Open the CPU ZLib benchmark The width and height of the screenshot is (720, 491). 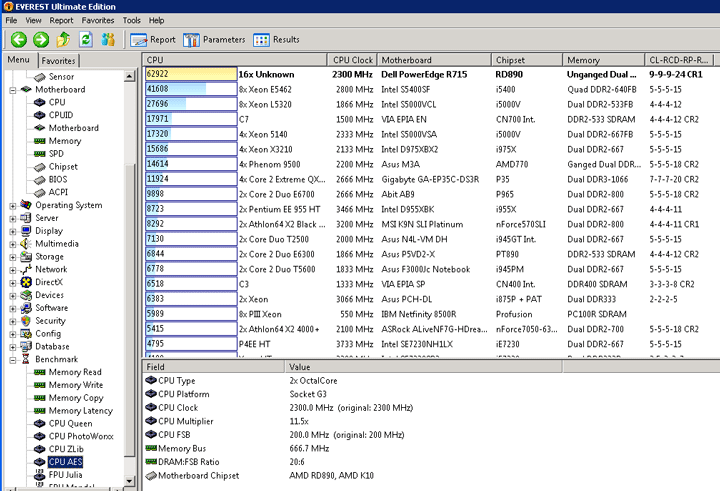tap(66, 450)
